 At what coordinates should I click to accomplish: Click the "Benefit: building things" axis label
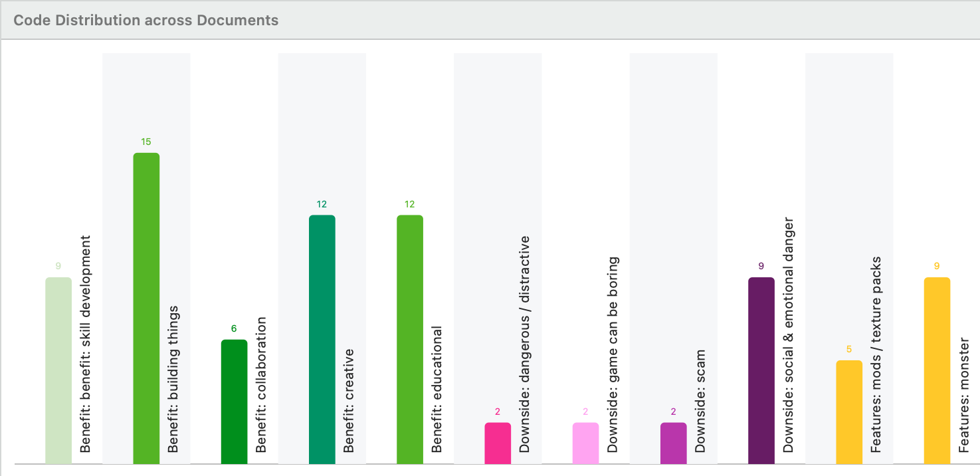click(x=173, y=380)
